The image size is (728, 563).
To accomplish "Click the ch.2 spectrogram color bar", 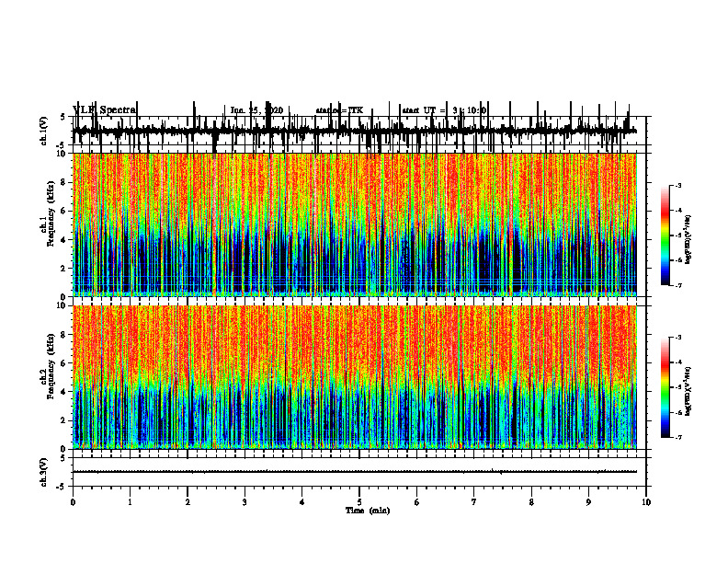I will pyautogui.click(x=665, y=387).
